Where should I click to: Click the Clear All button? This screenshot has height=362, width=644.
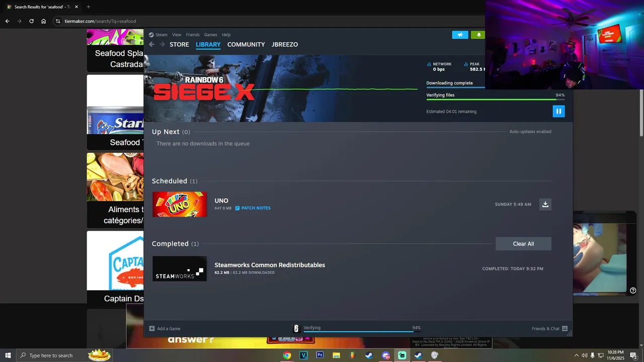click(523, 243)
